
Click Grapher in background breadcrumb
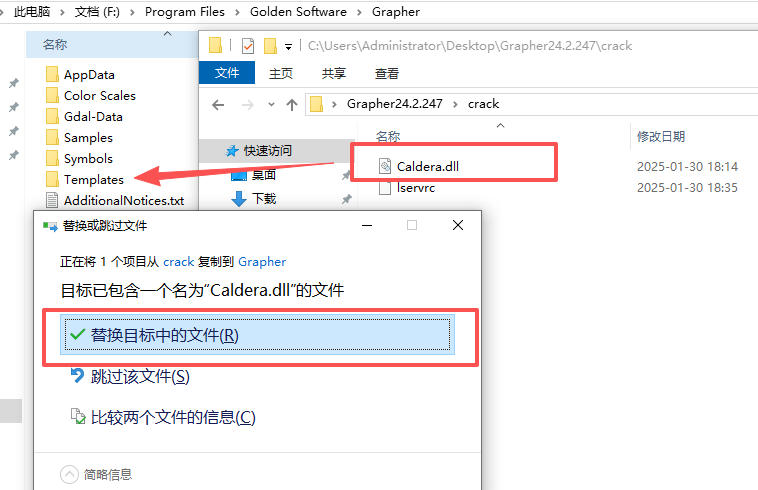pos(396,12)
